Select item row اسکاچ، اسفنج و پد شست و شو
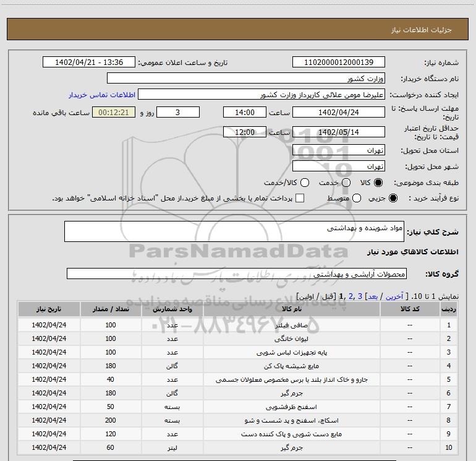Image resolution: width=476 pixels, height=461 pixels. pyautogui.click(x=237, y=420)
